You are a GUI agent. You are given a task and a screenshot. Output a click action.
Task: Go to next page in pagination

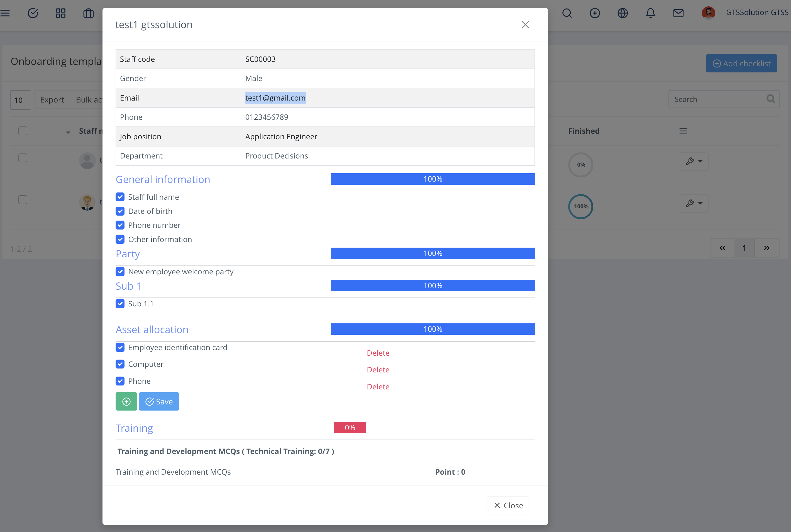[766, 248]
